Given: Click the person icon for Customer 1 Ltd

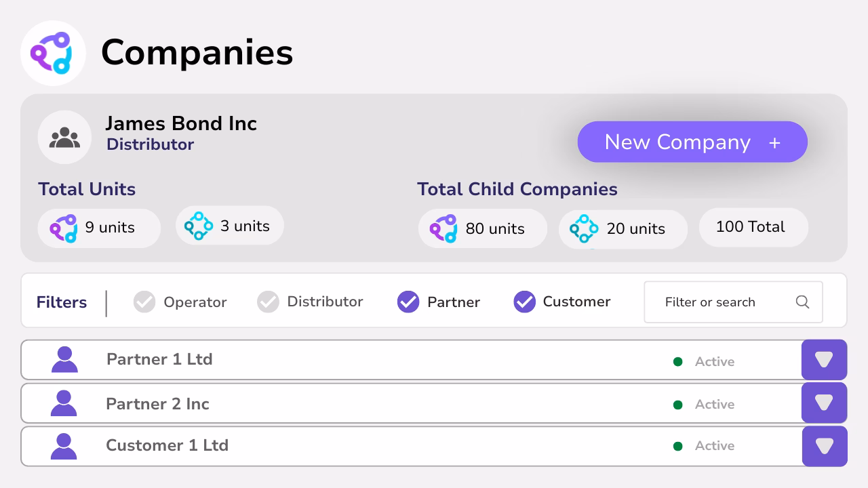Looking at the screenshot, I should tap(64, 446).
